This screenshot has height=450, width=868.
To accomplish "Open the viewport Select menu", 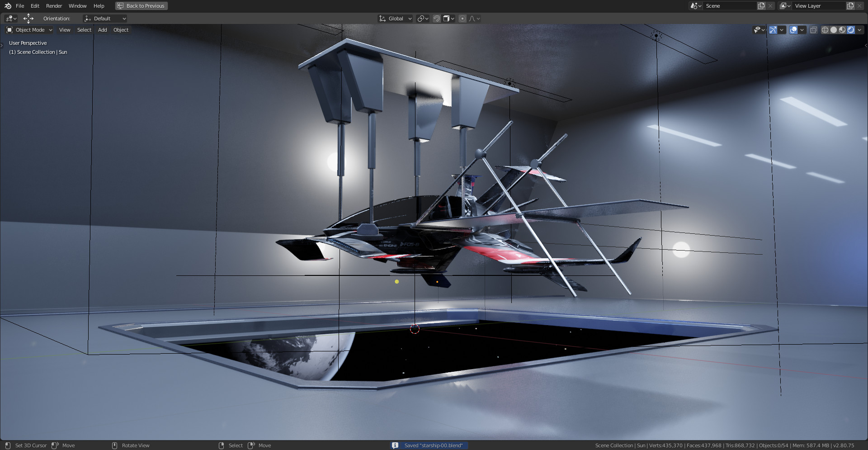I will click(x=84, y=30).
